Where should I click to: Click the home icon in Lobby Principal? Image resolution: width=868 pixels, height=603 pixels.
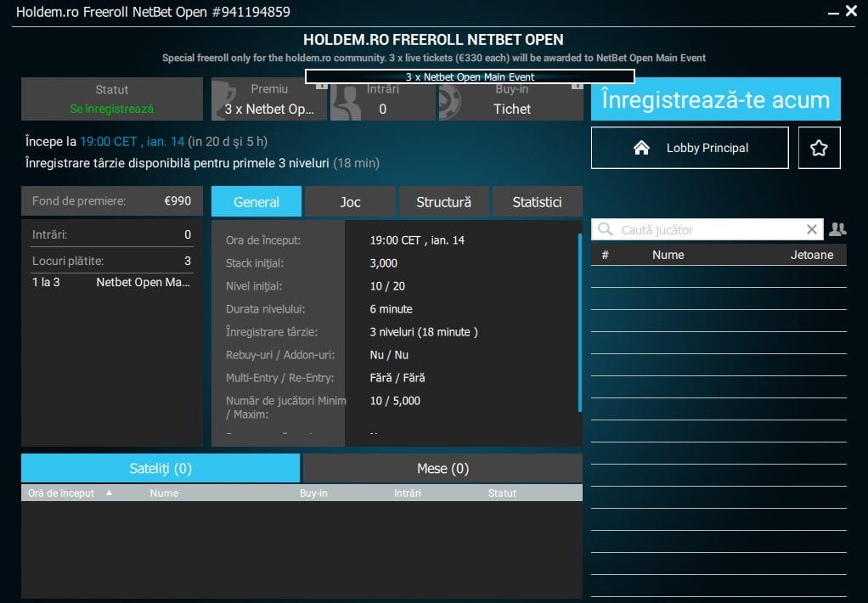[x=641, y=148]
